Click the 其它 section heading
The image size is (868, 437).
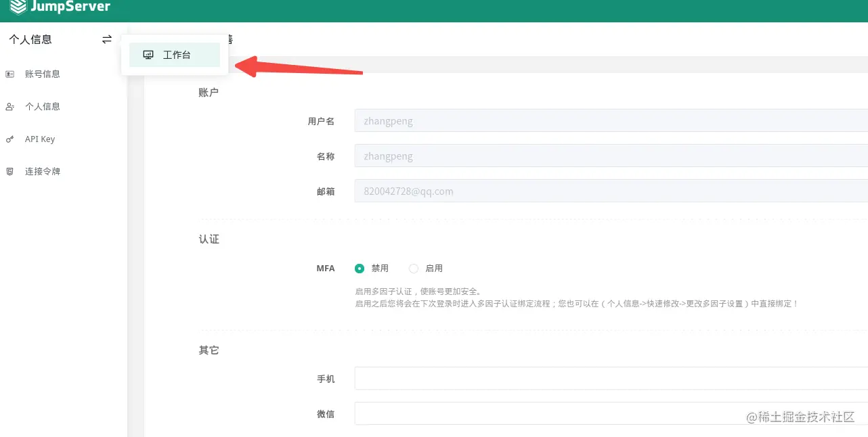point(209,350)
